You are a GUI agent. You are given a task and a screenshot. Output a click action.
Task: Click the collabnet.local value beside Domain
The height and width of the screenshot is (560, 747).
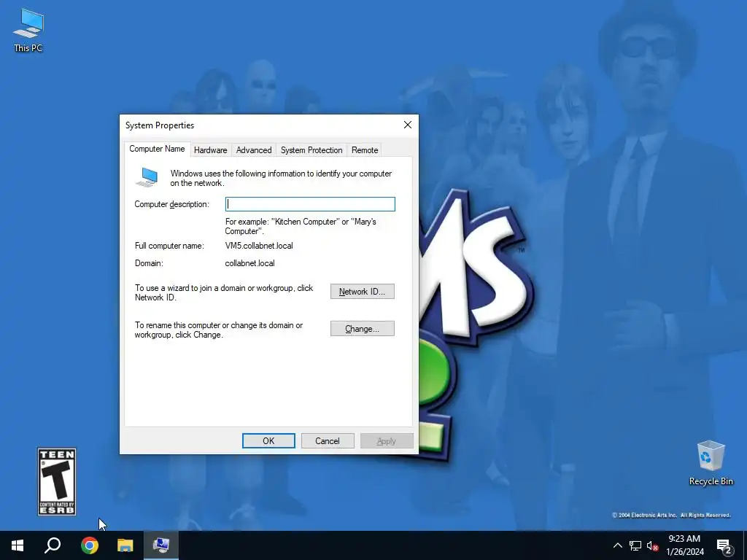[249, 263]
